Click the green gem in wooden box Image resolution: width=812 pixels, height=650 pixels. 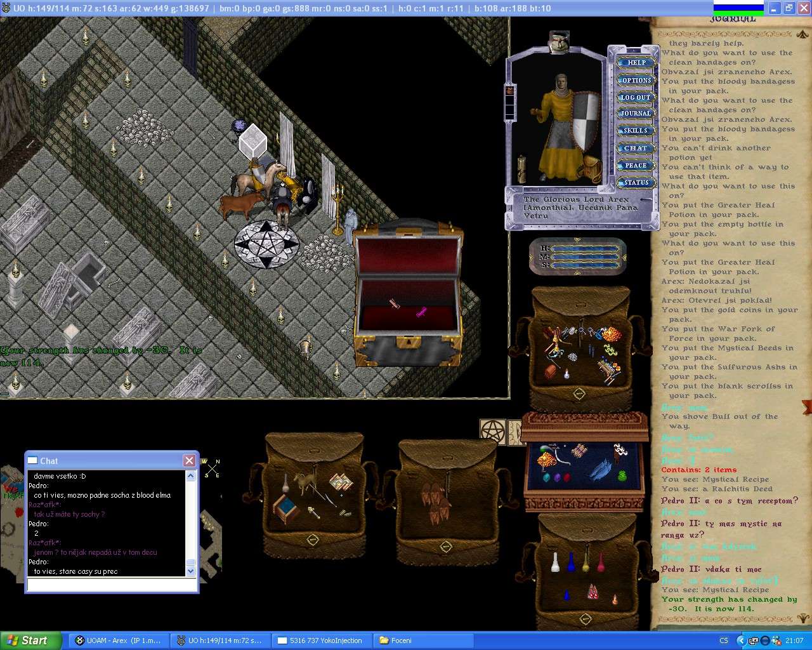(x=622, y=475)
